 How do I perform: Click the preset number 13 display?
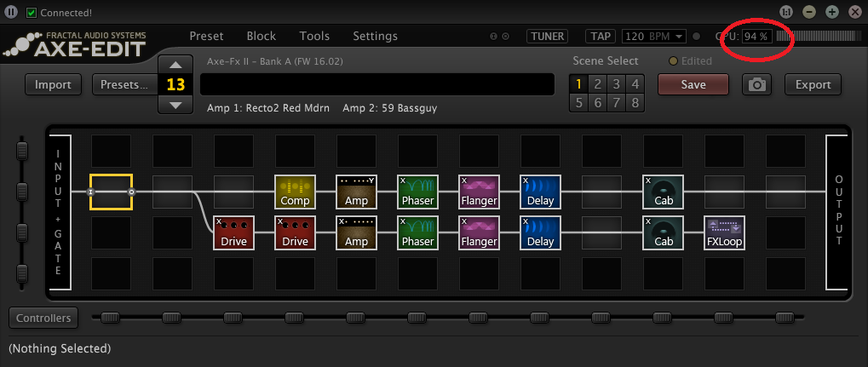pos(175,84)
